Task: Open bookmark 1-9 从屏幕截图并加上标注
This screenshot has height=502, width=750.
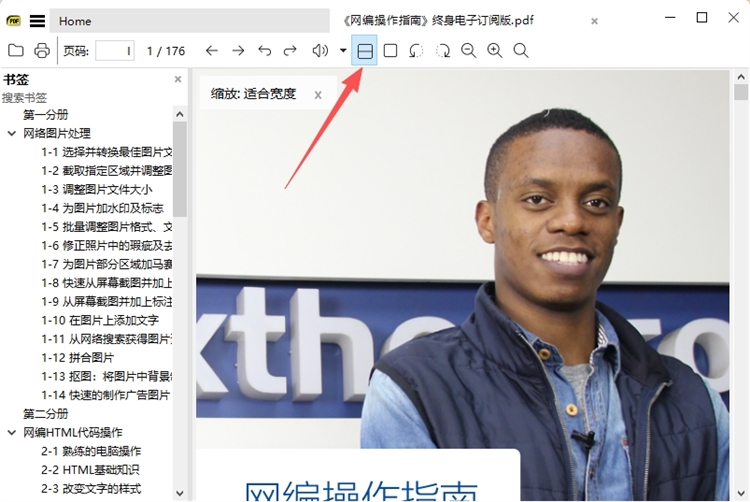Action: (107, 302)
